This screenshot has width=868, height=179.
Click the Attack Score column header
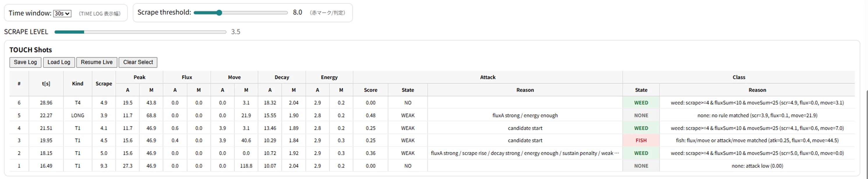pyautogui.click(x=370, y=90)
